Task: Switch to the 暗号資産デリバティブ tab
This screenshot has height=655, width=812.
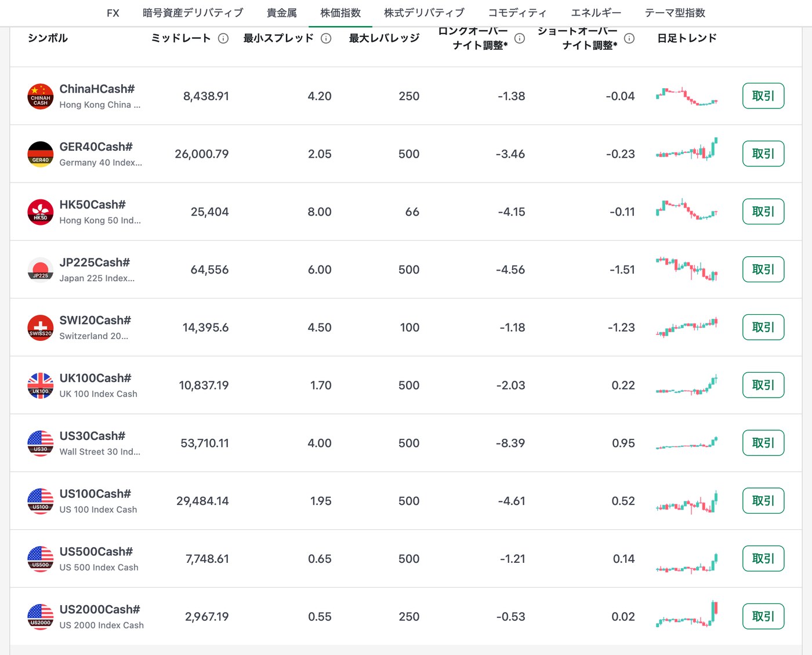Action: pyautogui.click(x=193, y=13)
